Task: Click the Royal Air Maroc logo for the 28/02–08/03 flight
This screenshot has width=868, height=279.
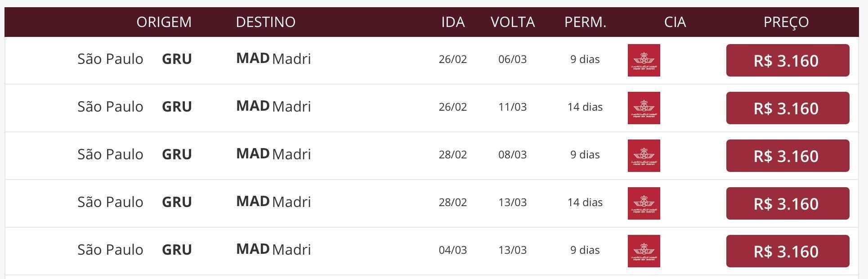Action: coord(644,156)
